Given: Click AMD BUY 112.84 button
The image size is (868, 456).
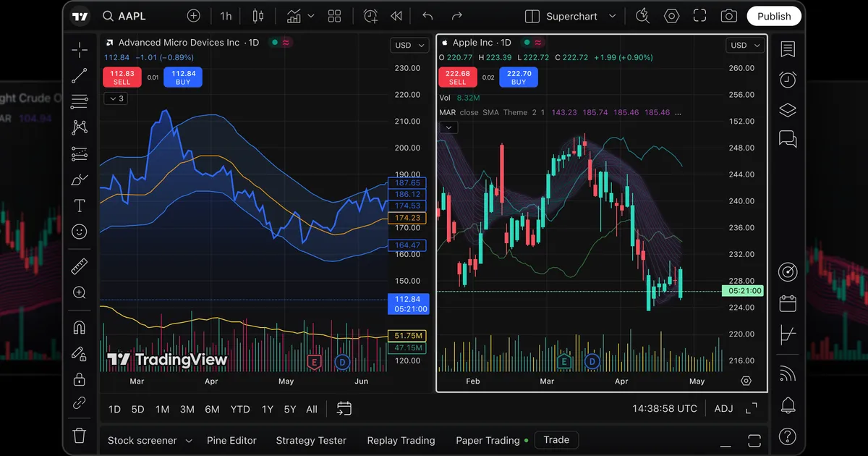Looking at the screenshot, I should [x=183, y=77].
